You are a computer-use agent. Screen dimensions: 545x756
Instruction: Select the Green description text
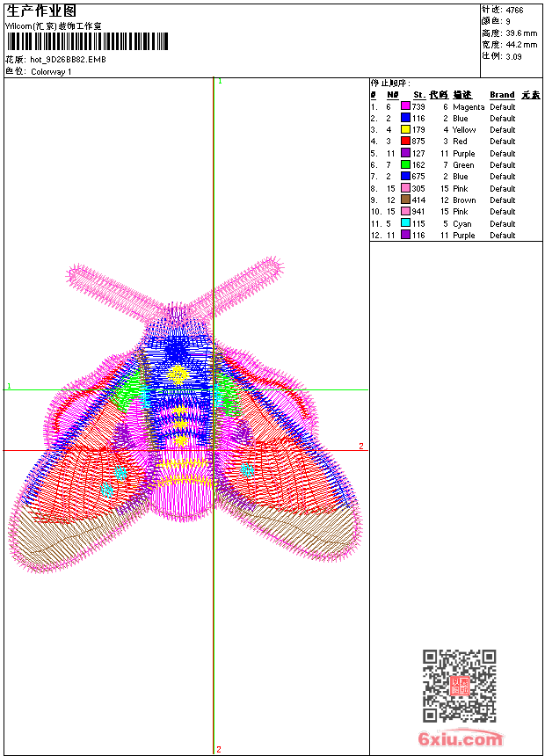coord(463,165)
